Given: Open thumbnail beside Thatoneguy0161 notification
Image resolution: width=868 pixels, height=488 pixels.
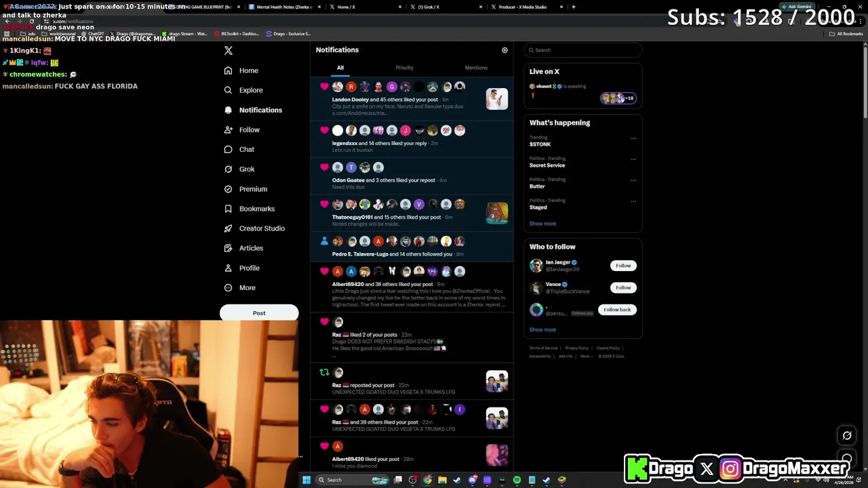Looking at the screenshot, I should point(496,213).
